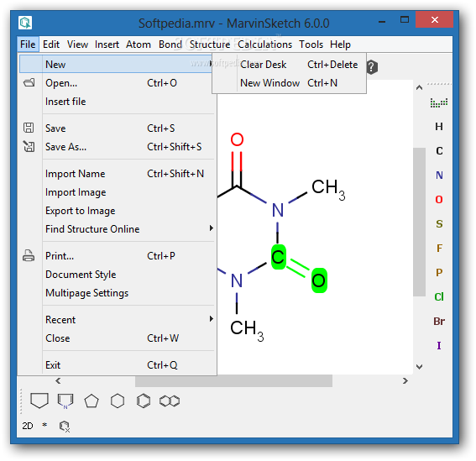Select Save As... menu entry
This screenshot has width=476, height=461.
[x=117, y=147]
